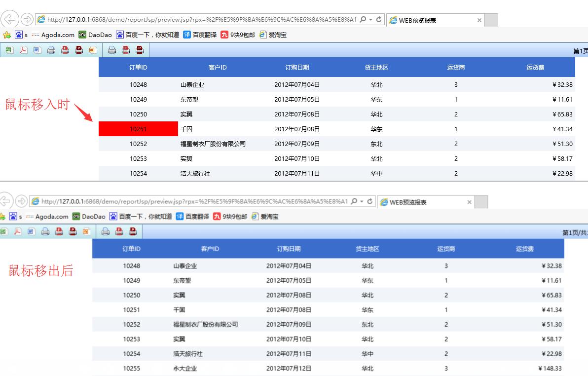Click URL address field in upper browser
This screenshot has height=376, width=588.
coord(197,20)
